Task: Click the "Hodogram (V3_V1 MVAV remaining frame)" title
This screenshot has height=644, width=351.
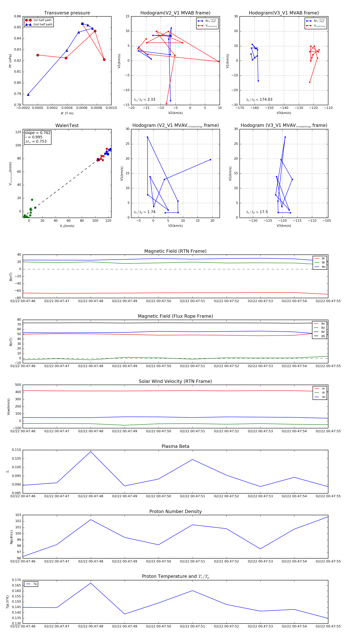Action: pyautogui.click(x=284, y=125)
